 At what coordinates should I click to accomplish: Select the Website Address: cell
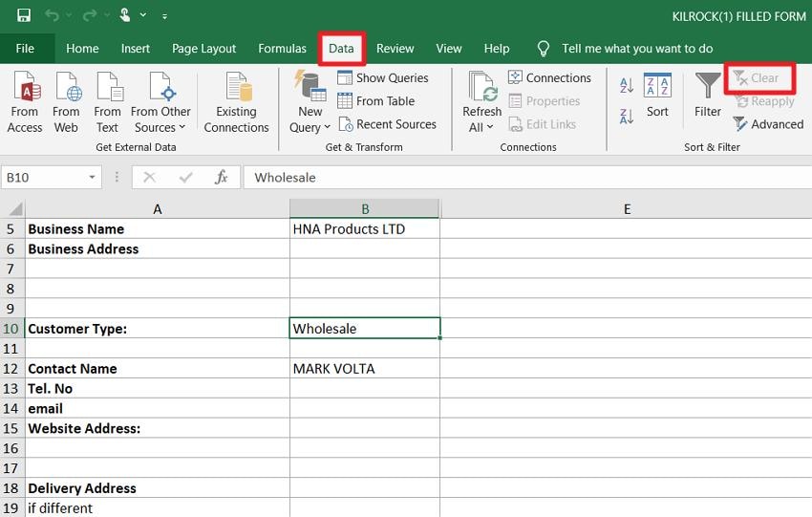[158, 428]
